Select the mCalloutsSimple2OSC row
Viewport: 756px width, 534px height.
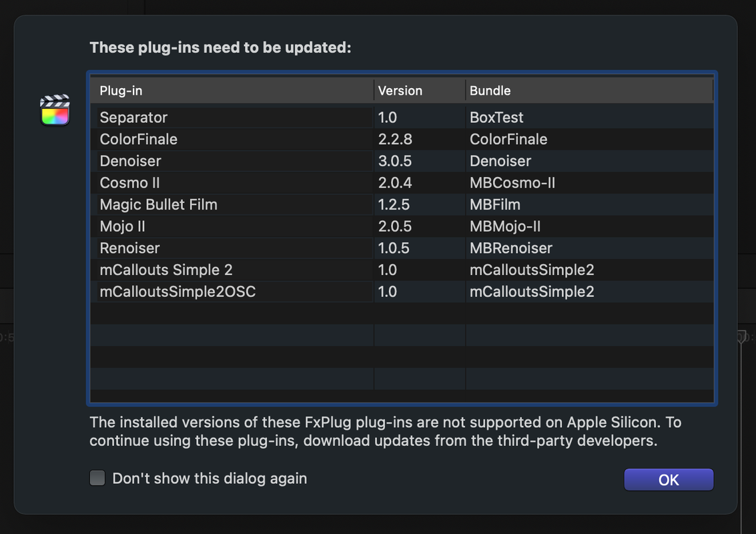[402, 291]
